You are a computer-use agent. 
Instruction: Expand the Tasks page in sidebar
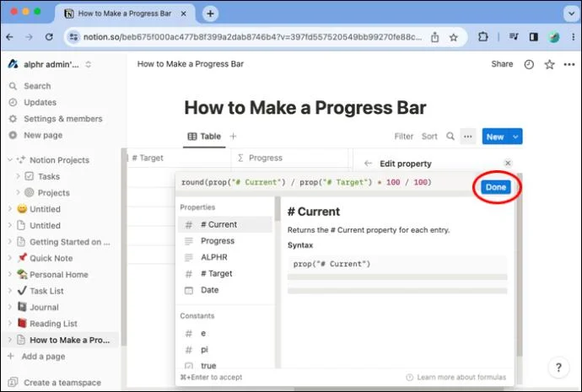[18, 176]
